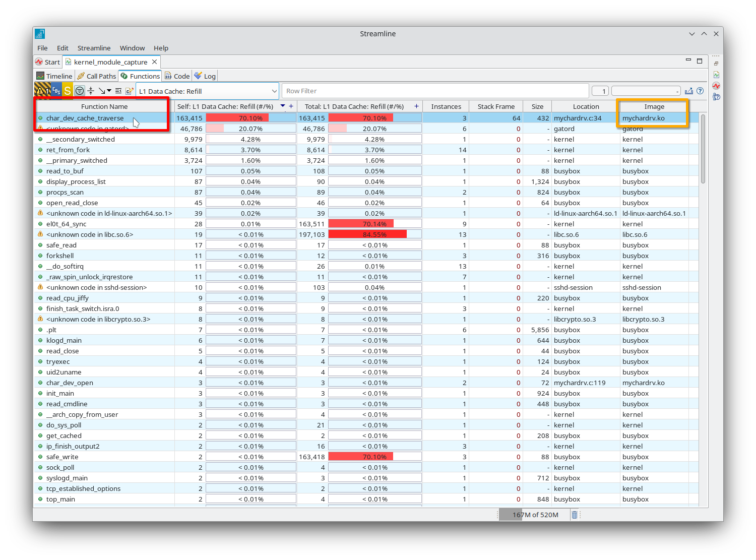Click the user-guide person icon in right sidebar

716,97
